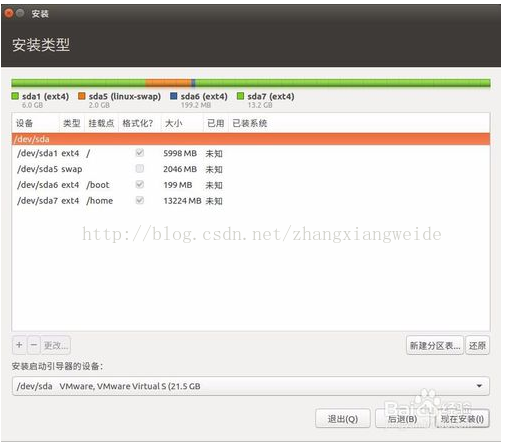Click the 大小 column header
This screenshot has height=446, width=506.
point(182,123)
